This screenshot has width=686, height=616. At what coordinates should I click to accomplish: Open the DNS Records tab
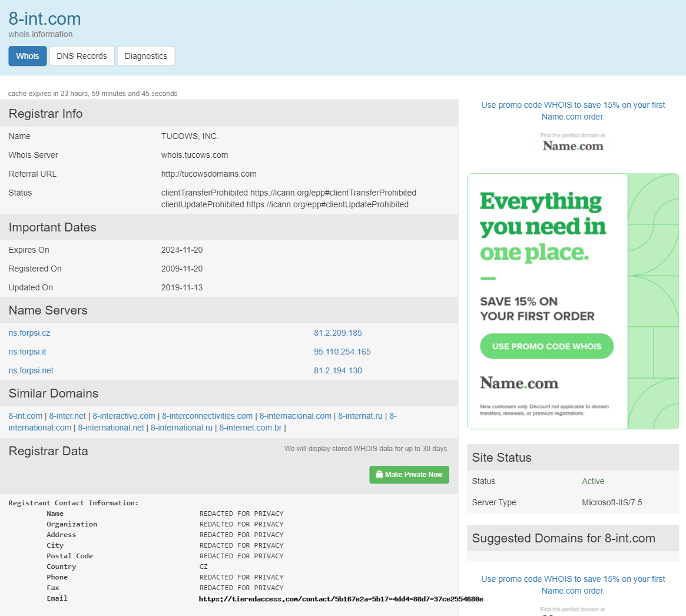coord(82,56)
